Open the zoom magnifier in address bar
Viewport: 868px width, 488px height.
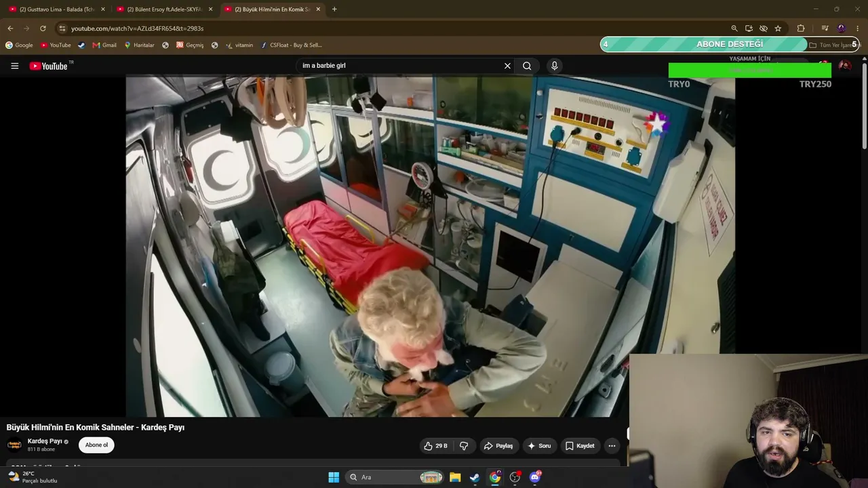point(734,28)
